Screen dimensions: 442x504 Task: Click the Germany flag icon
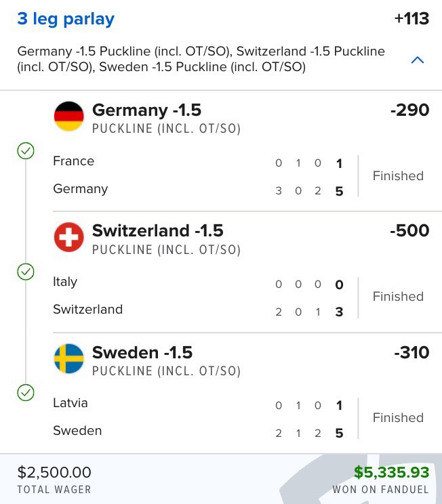click(x=68, y=116)
